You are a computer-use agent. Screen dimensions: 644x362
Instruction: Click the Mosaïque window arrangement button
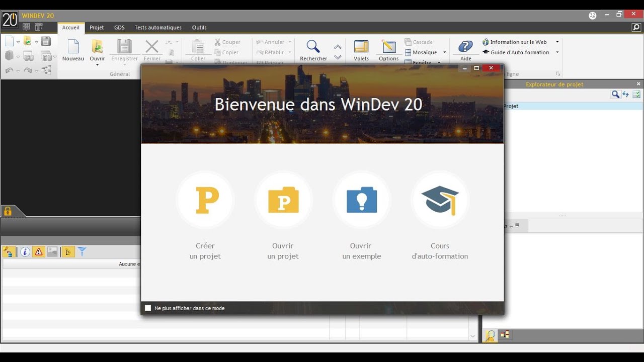[421, 52]
